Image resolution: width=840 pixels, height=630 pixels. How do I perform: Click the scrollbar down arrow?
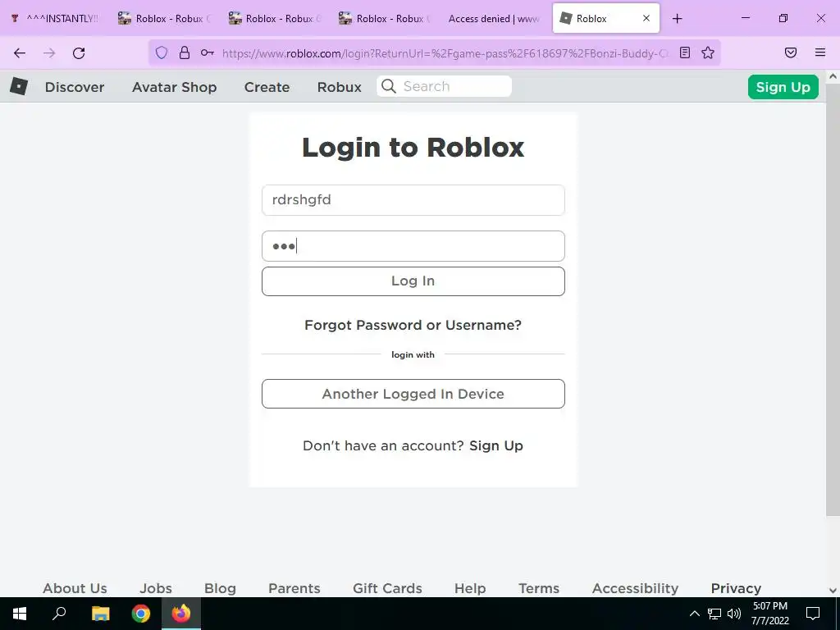(x=833, y=591)
